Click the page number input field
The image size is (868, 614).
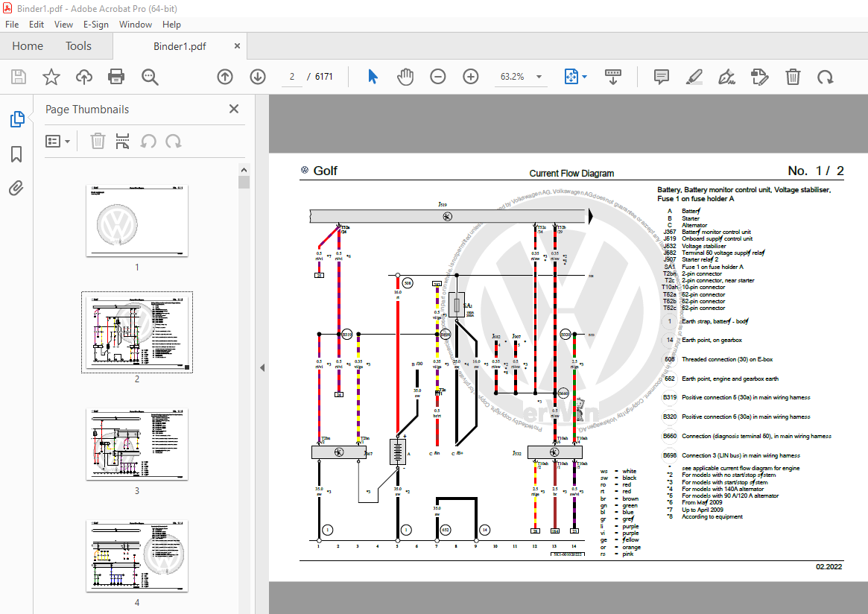pos(292,77)
